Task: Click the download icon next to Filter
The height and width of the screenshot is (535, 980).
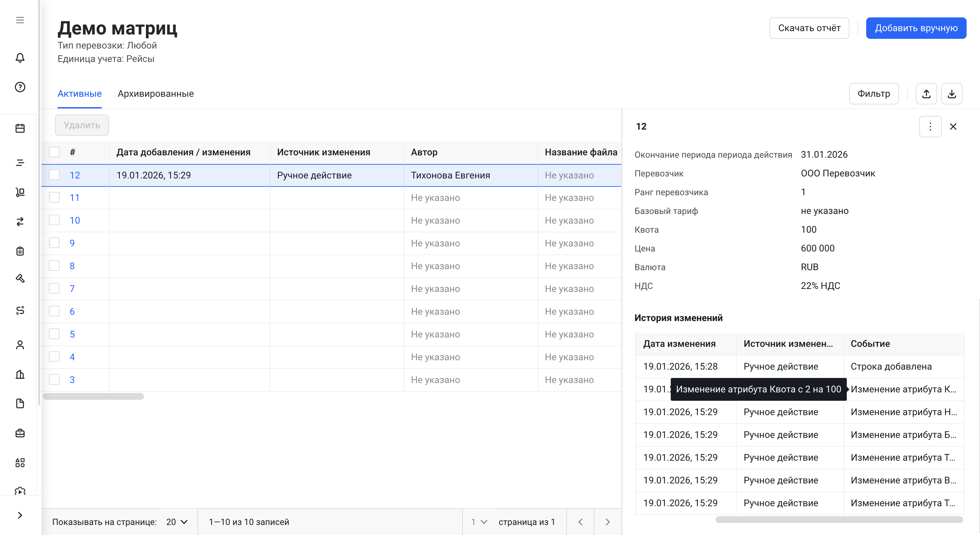Action: coord(952,94)
